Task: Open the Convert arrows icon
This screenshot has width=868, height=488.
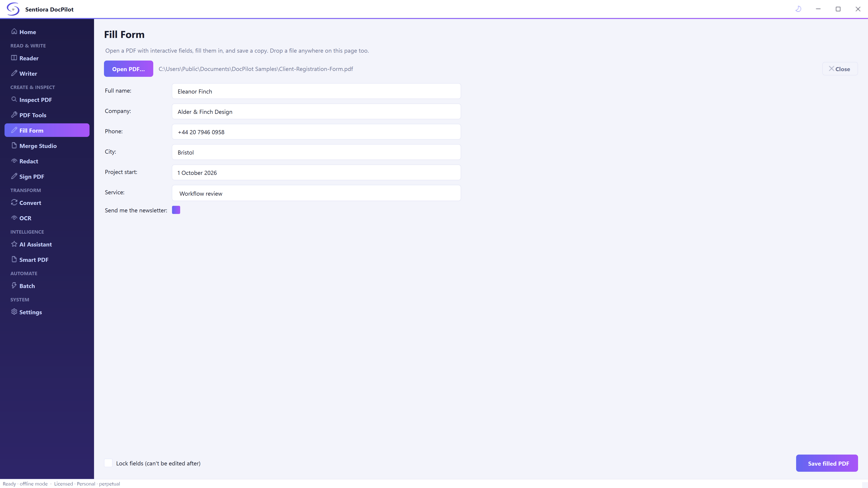Action: click(x=14, y=202)
